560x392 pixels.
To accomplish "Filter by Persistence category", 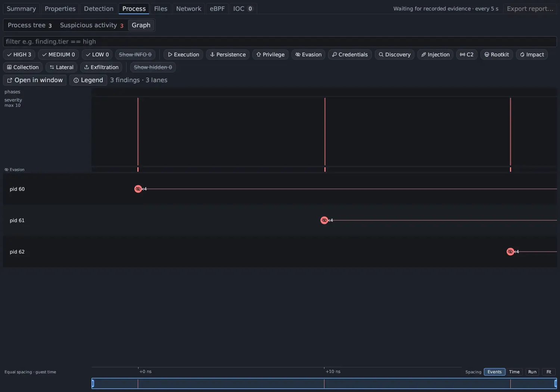I will tap(228, 55).
